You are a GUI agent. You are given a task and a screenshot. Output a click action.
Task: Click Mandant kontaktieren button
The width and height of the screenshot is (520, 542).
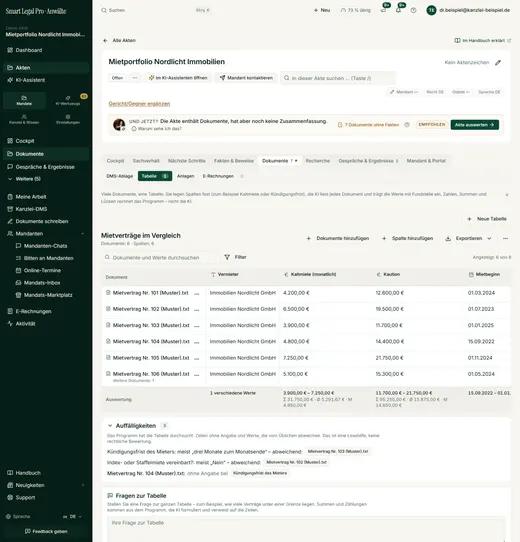pos(246,78)
